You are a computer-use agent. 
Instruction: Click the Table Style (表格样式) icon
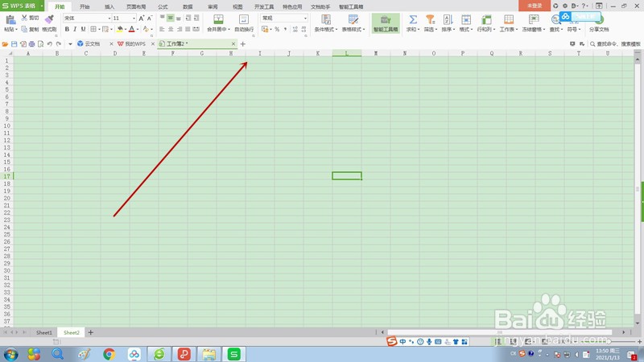coord(353,19)
